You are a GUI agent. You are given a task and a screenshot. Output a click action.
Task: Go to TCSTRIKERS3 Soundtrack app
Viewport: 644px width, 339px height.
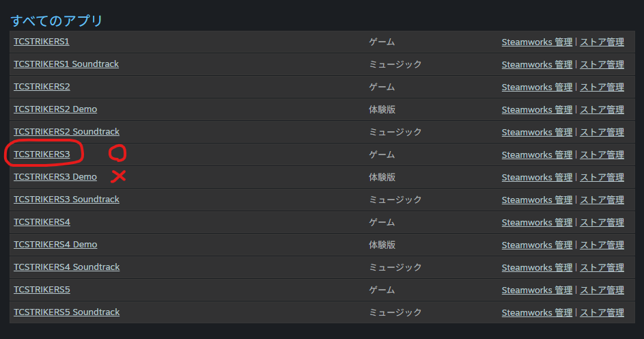pyautogui.click(x=66, y=200)
